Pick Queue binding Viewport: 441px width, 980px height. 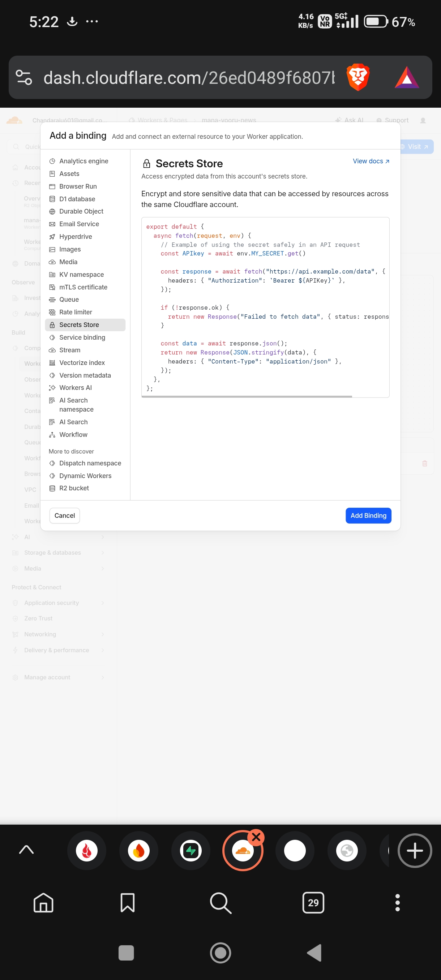tap(85, 300)
